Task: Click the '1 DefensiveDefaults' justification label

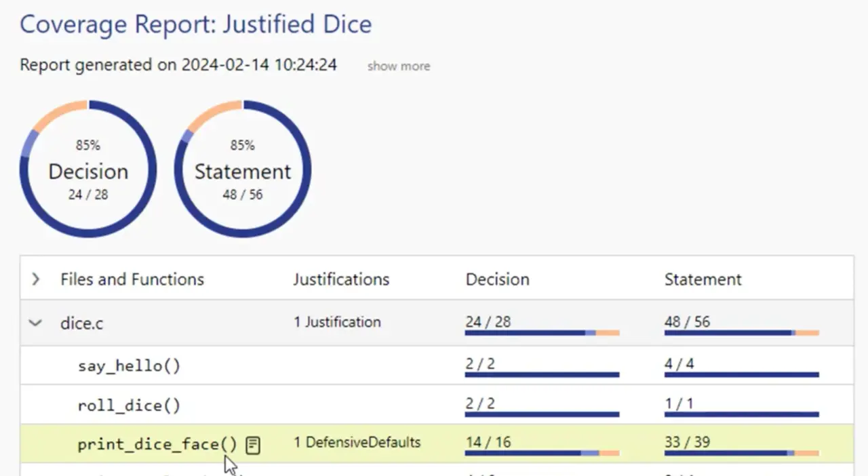Action: pos(357,443)
